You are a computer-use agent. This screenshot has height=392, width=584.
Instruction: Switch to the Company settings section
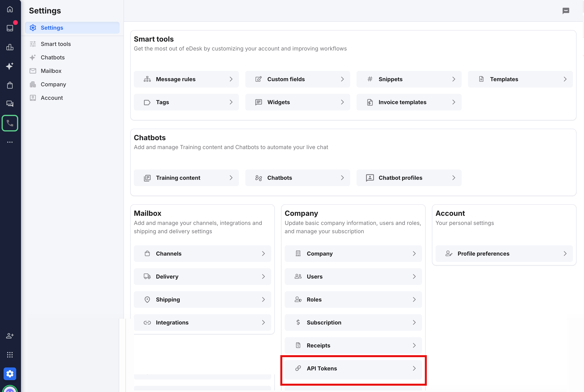[x=53, y=84]
